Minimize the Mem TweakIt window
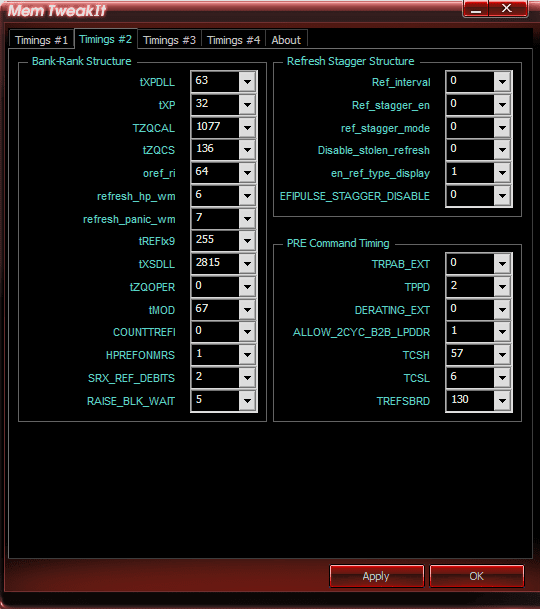Image resolution: width=540 pixels, height=609 pixels. point(476,9)
